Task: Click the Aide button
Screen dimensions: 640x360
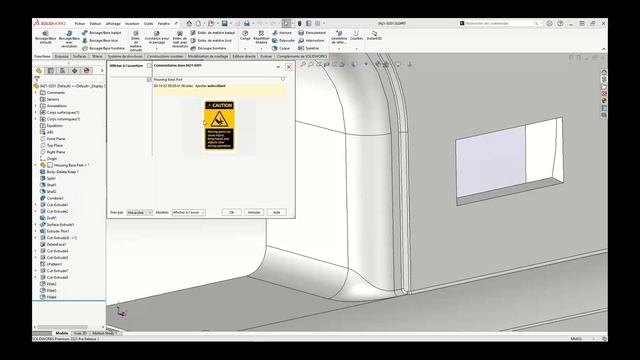Action: [x=276, y=213]
